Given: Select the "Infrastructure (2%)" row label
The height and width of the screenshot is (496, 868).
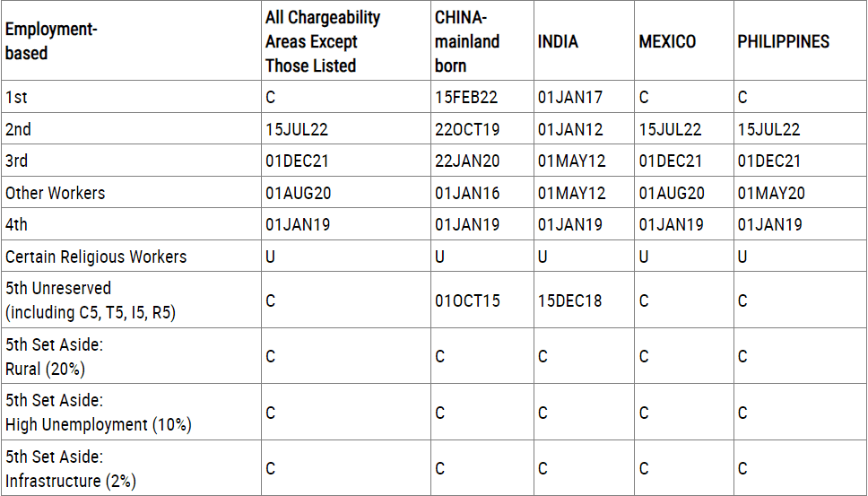Looking at the screenshot, I should point(71,481).
